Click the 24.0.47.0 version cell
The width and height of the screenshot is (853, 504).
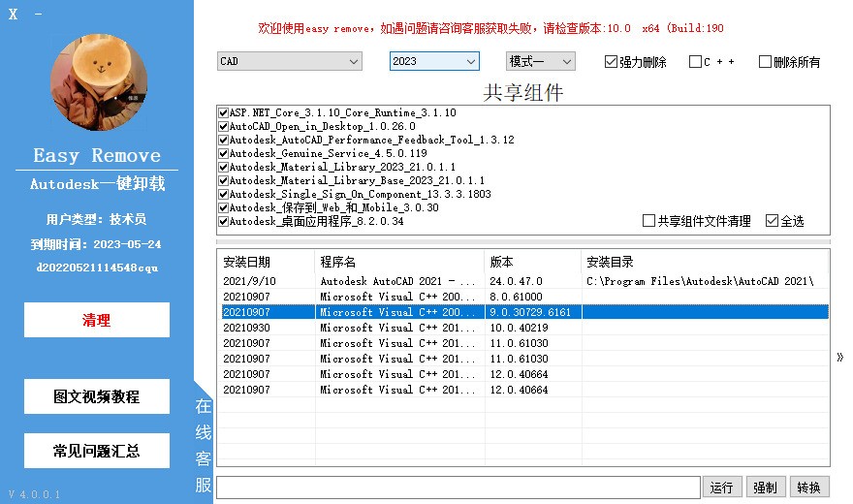516,281
